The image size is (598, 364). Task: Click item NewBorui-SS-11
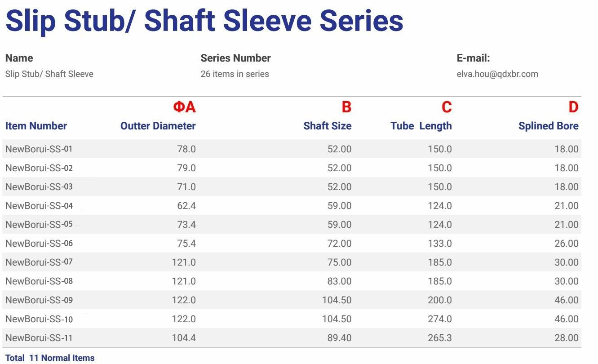point(39,338)
